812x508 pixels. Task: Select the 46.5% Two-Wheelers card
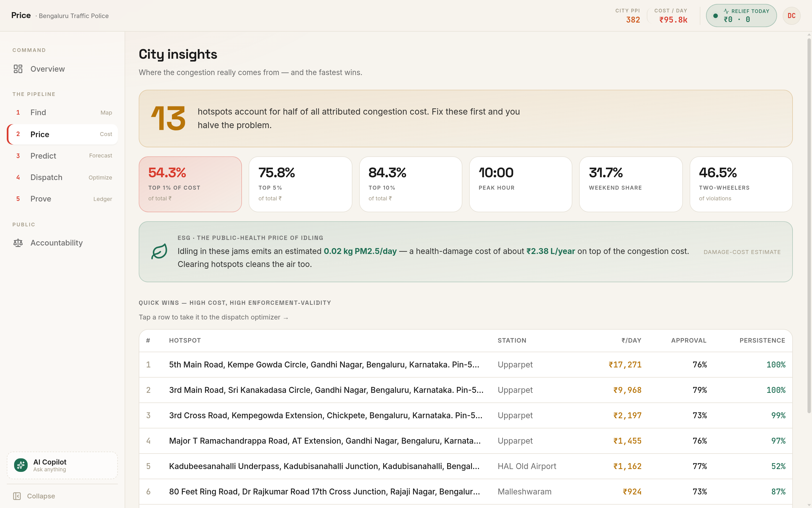741,184
